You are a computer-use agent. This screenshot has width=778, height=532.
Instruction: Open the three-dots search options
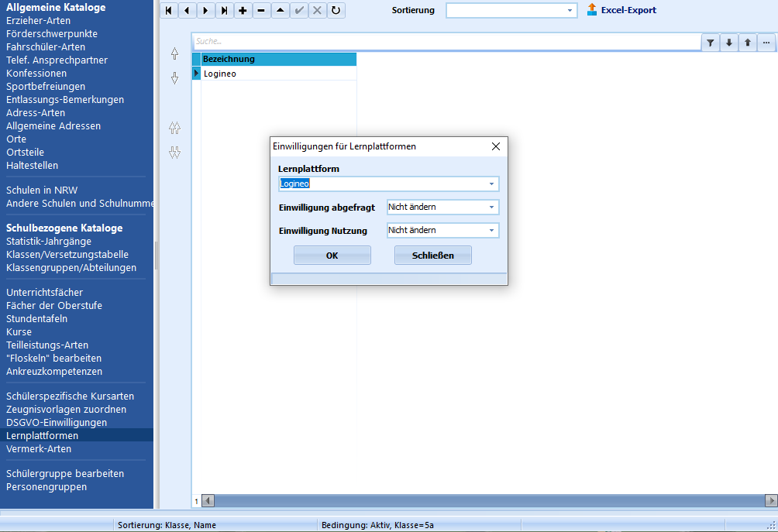click(766, 43)
